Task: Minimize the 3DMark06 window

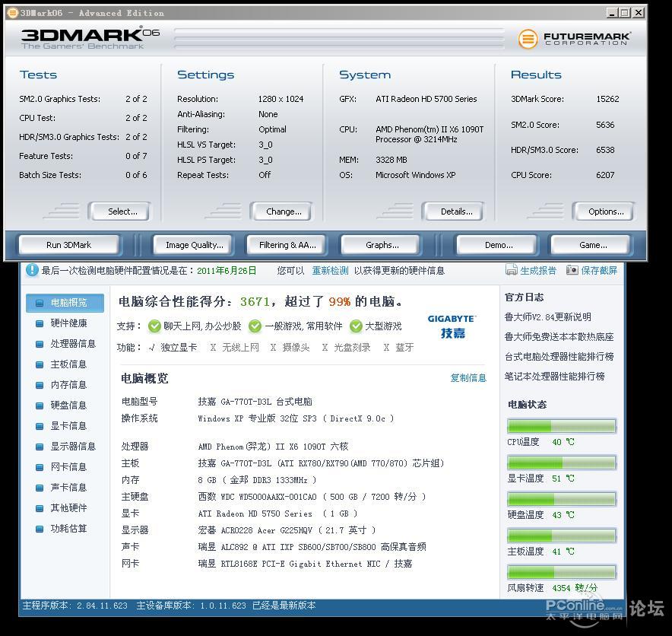Action: click(x=612, y=13)
